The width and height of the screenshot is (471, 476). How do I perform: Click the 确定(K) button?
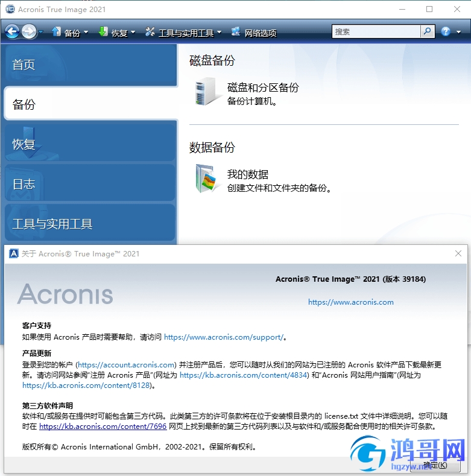(x=435, y=465)
